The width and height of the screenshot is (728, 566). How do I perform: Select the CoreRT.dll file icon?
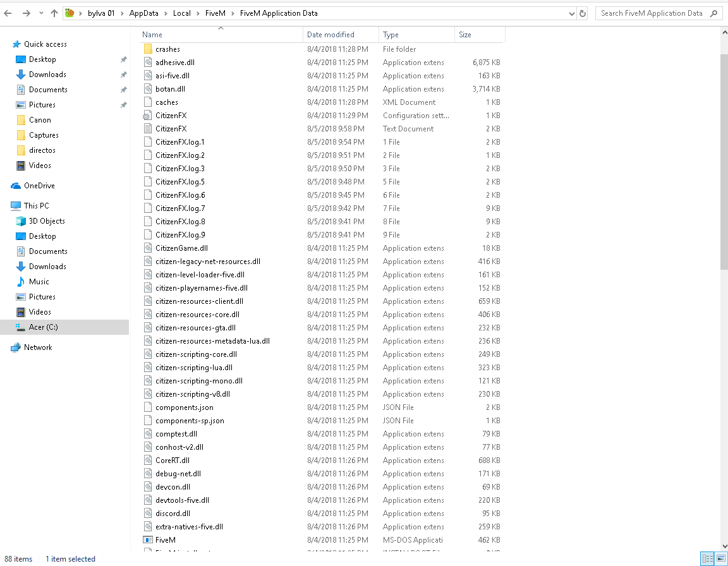pyautogui.click(x=148, y=461)
